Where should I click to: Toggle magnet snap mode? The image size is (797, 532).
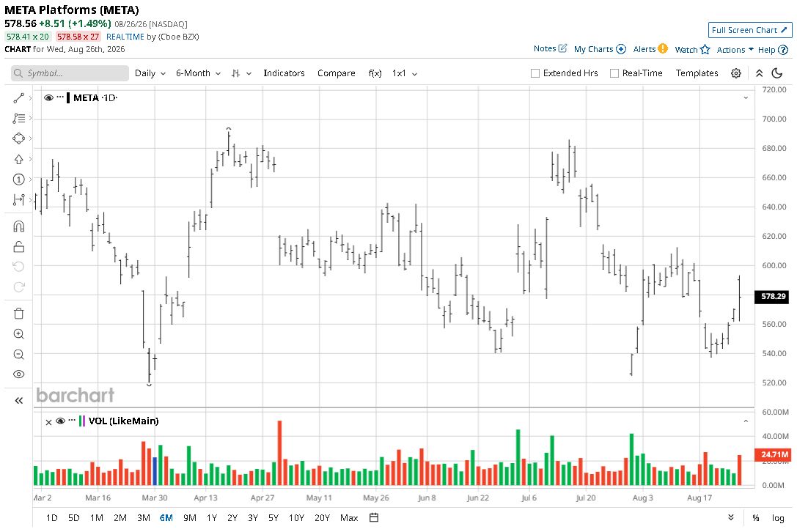click(x=19, y=226)
